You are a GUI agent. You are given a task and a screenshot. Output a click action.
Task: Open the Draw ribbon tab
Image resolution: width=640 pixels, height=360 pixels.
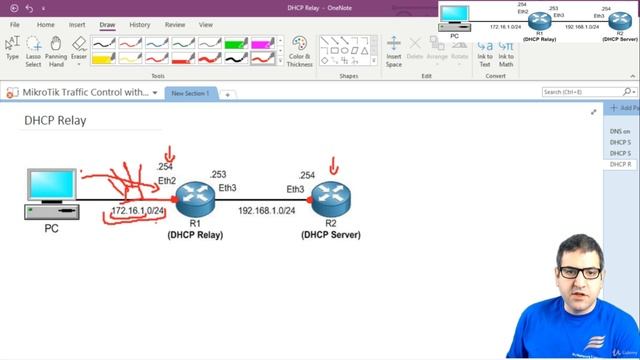tap(107, 24)
